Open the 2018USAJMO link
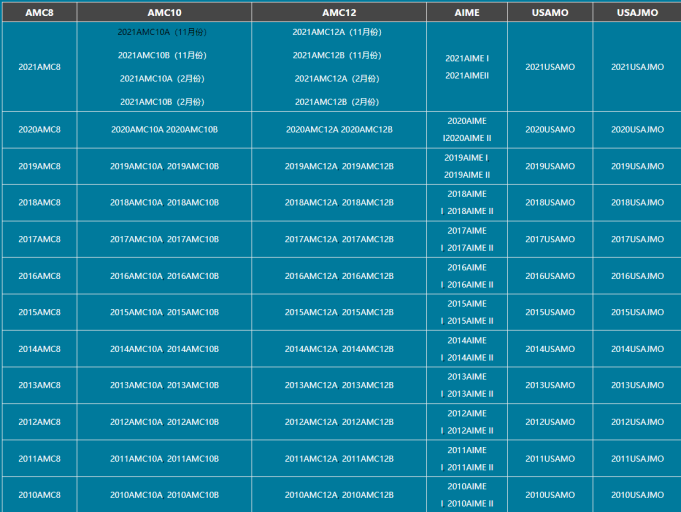 (637, 202)
